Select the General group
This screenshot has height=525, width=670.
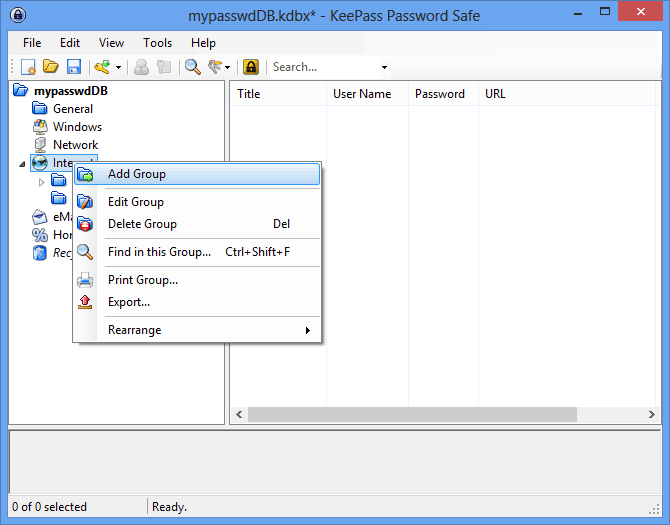(73, 109)
